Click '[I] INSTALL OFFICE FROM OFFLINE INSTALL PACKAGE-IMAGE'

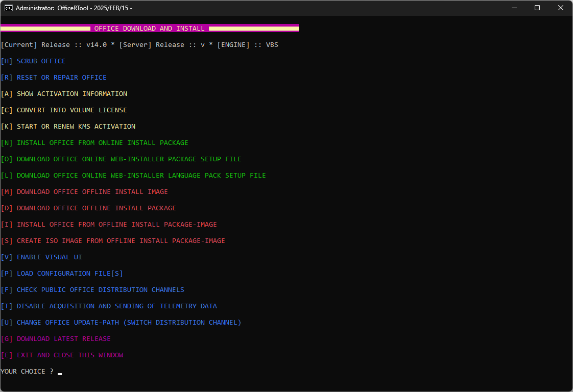point(109,225)
